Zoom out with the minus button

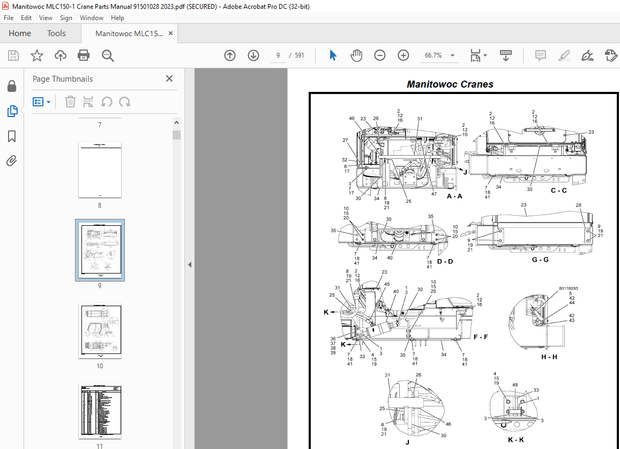380,55
